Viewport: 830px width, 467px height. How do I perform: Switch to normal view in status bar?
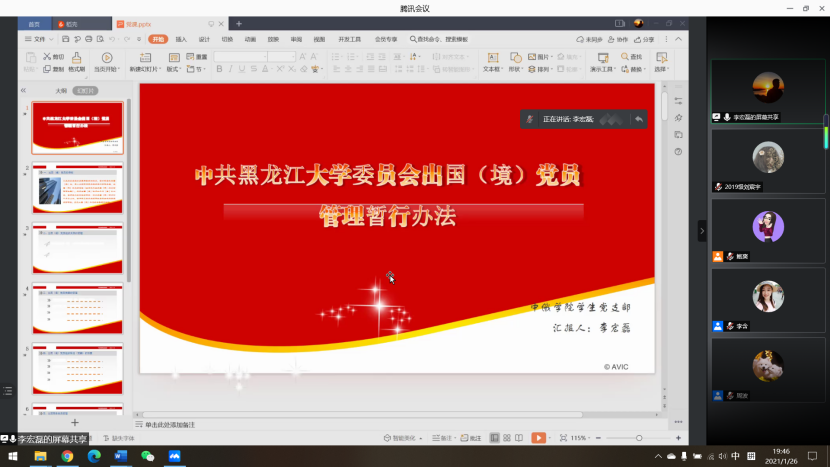494,438
